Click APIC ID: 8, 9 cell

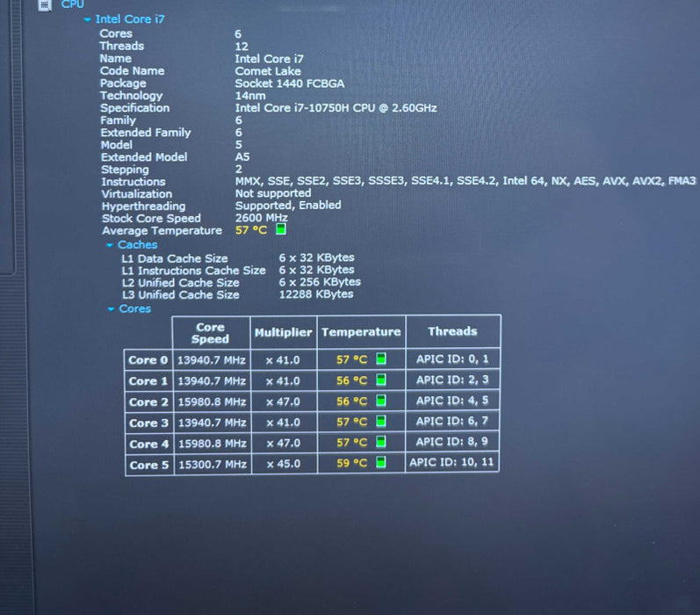pos(451,441)
